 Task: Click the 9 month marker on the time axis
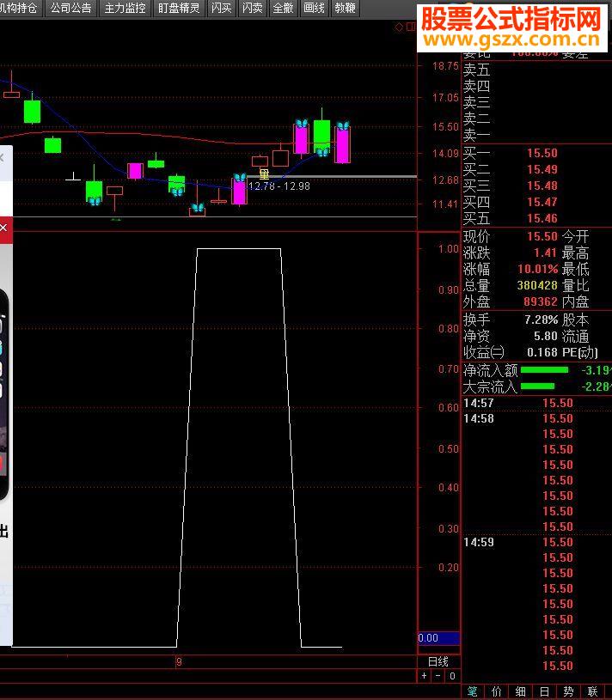click(179, 662)
